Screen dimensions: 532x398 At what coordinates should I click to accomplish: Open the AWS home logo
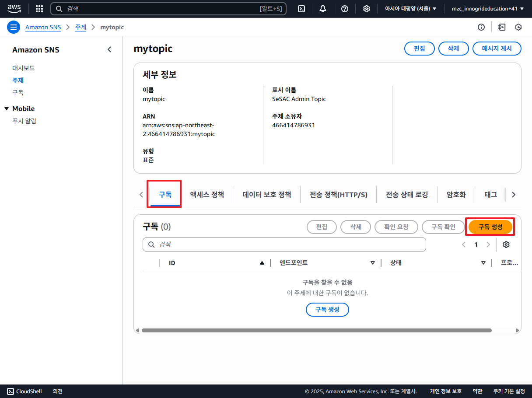[14, 8]
